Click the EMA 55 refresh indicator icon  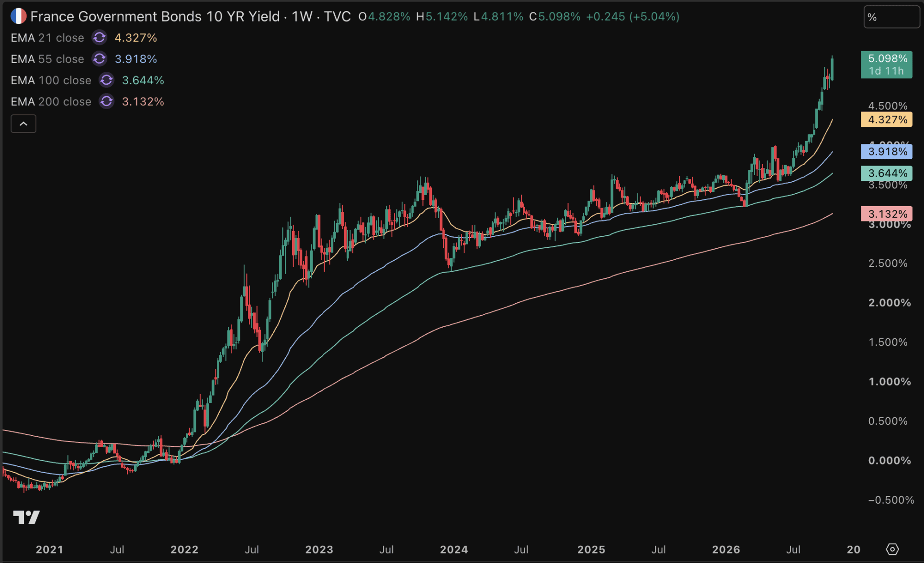click(x=100, y=59)
